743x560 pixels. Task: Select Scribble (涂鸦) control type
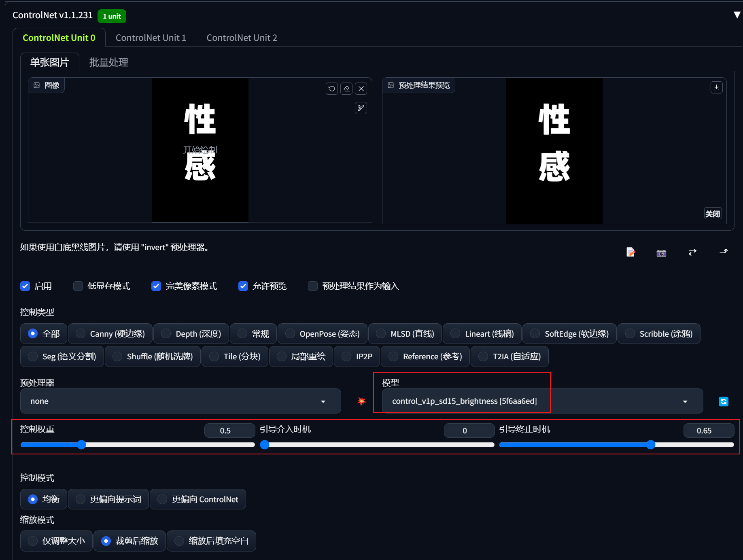(659, 334)
